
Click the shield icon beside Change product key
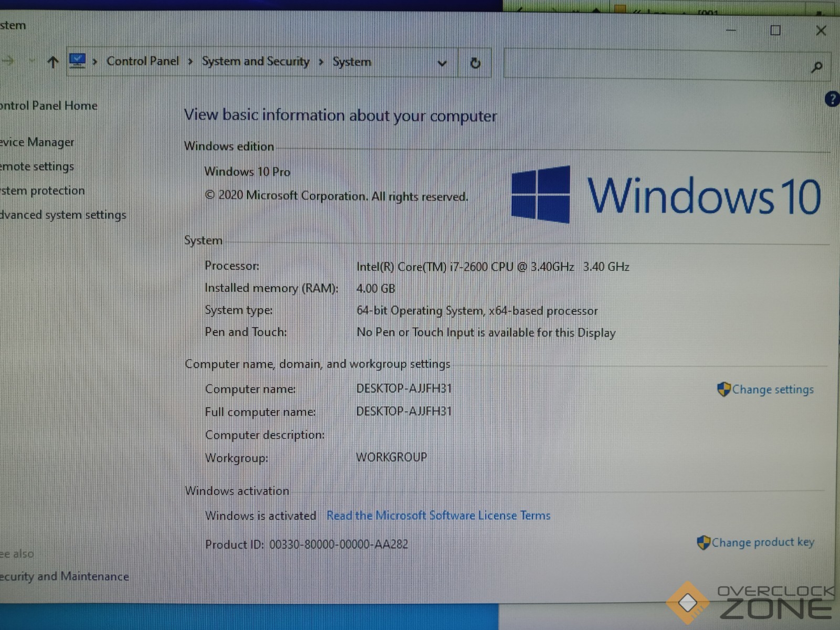pyautogui.click(x=703, y=542)
